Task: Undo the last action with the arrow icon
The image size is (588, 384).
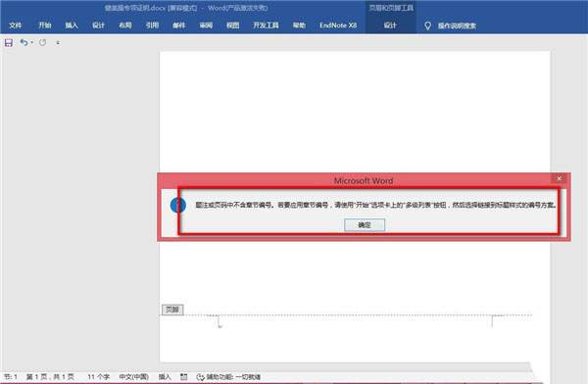Action: pyautogui.click(x=24, y=42)
